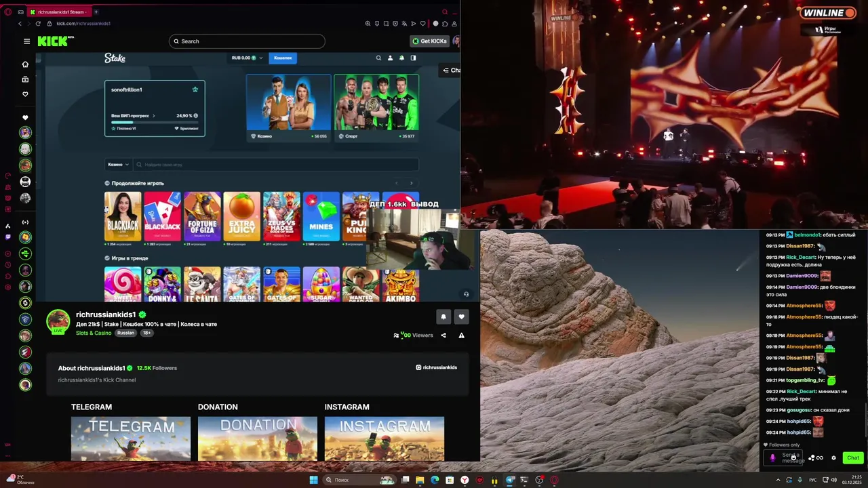Open the Kick hamburger menu
The width and height of the screenshot is (868, 488).
click(x=26, y=41)
